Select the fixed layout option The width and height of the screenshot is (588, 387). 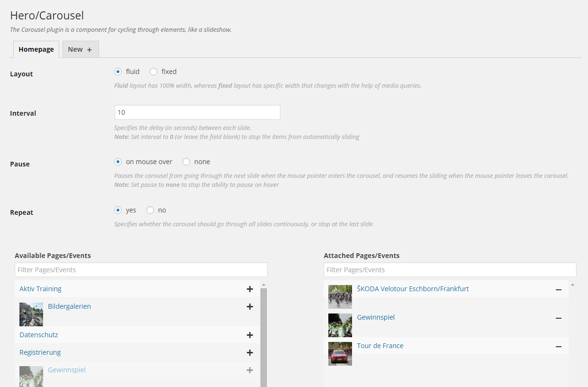tap(154, 72)
